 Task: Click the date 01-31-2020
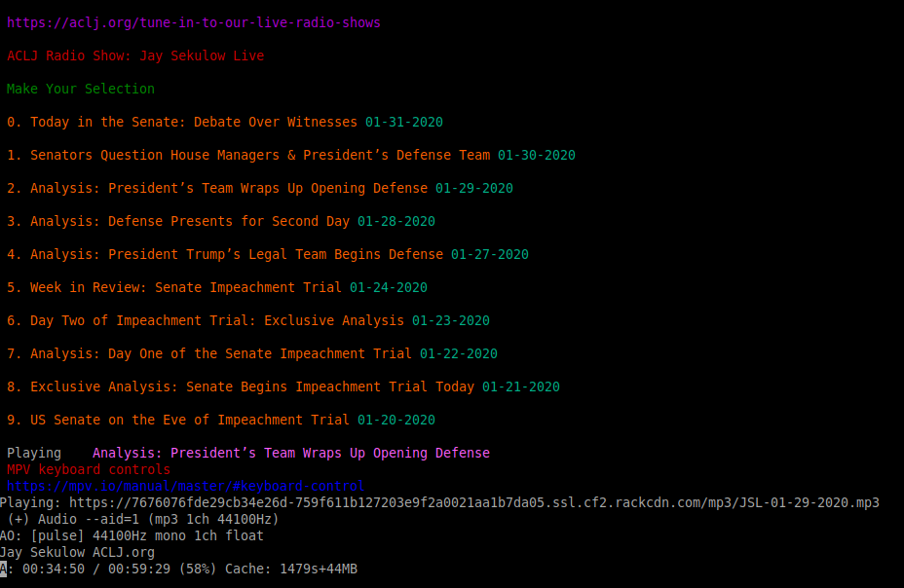click(404, 122)
